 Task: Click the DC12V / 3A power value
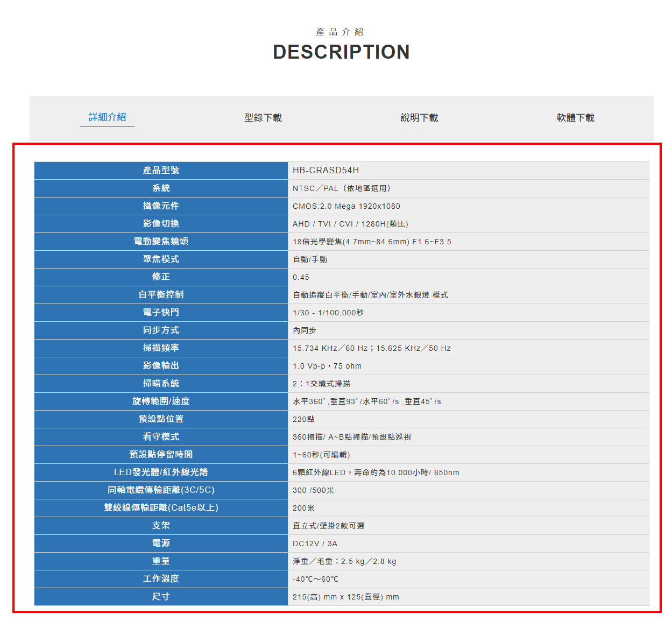pos(315,544)
